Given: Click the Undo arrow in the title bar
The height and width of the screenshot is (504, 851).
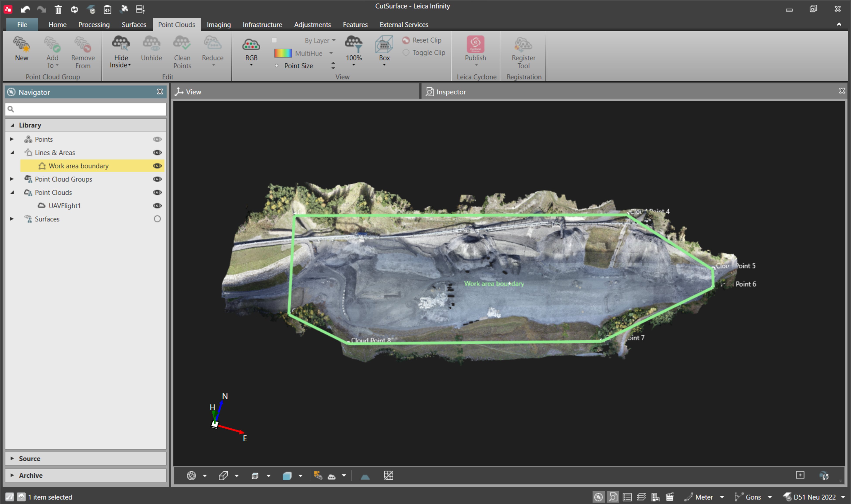Looking at the screenshot, I should click(25, 9).
